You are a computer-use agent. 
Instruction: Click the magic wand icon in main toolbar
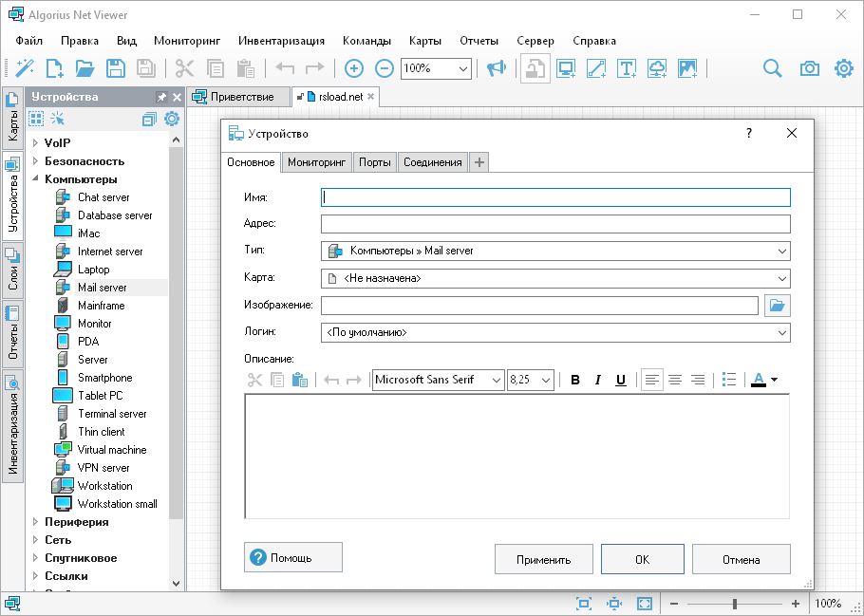24,68
